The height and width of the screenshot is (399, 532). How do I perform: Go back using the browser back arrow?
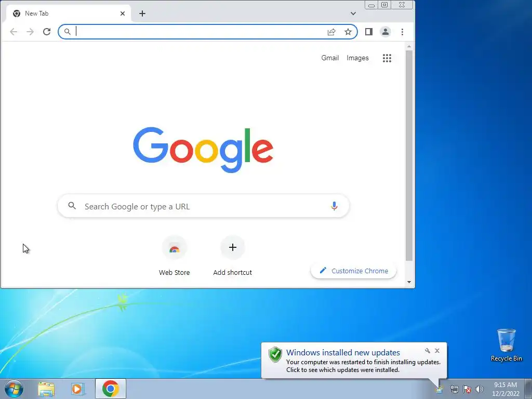pos(14,32)
